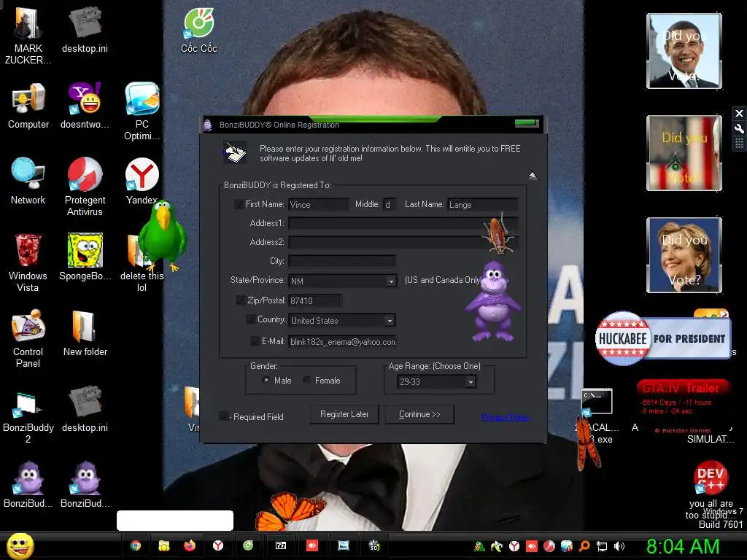Open the Protegent Antivirus shortcut
Screen dimensions: 747x560
[85, 187]
